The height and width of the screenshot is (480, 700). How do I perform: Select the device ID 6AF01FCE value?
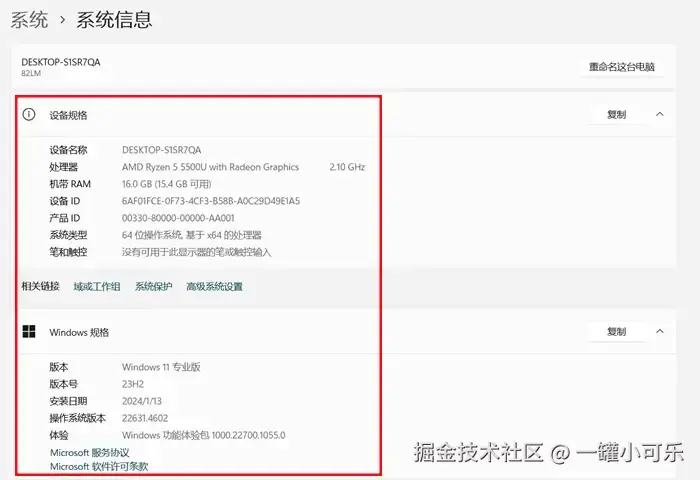[x=211, y=201]
